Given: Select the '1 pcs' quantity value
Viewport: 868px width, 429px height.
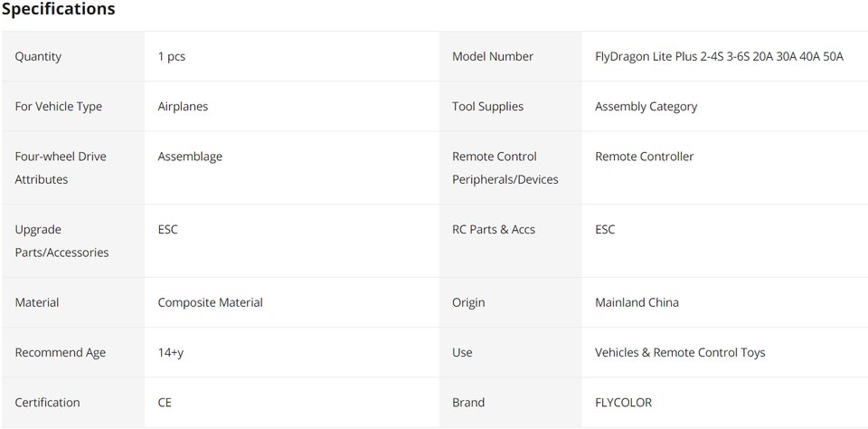Looking at the screenshot, I should tap(172, 56).
